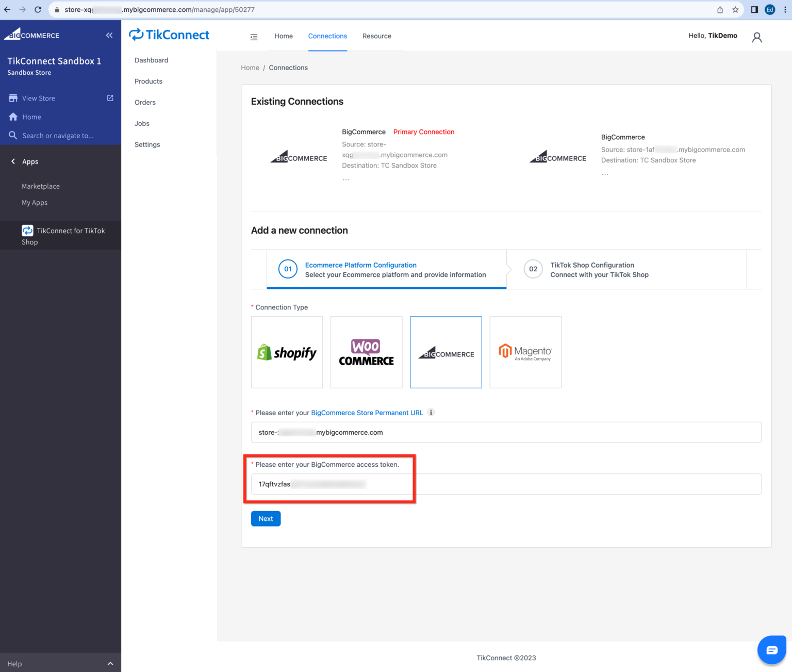This screenshot has height=672, width=792.
Task: Click the browser share icon
Action: pos(720,9)
